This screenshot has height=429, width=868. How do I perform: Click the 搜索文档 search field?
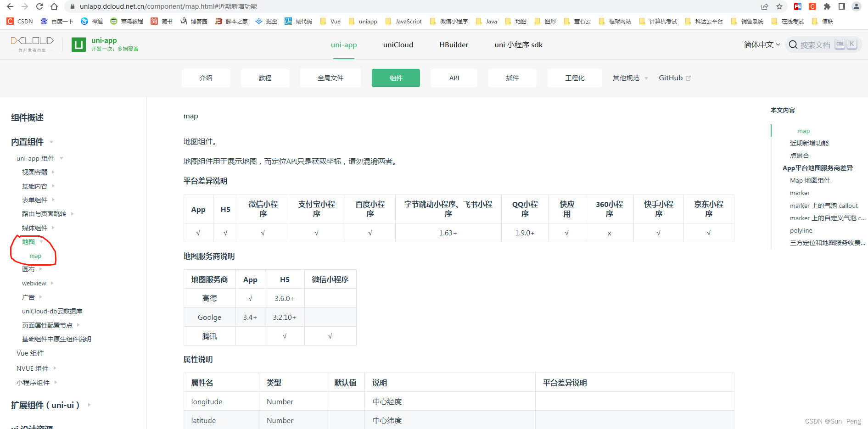[x=823, y=45]
